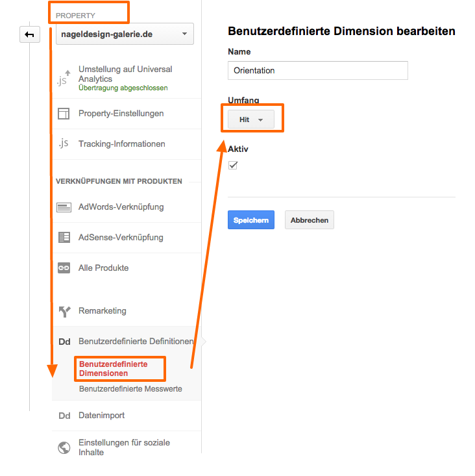This screenshot has height=476, width=475.
Task: Select Benutzerdefinierte Dimensionen menu item
Action: tap(113, 369)
